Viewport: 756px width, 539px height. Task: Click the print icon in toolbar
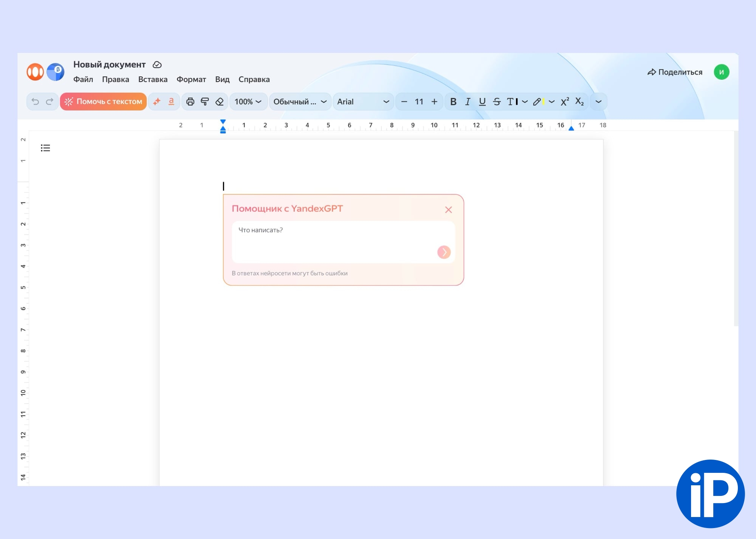coord(190,101)
